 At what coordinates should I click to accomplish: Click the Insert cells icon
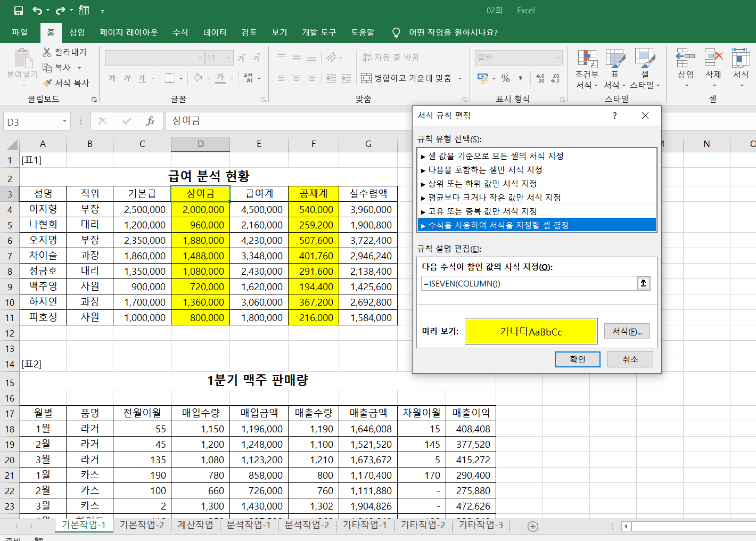(x=685, y=58)
